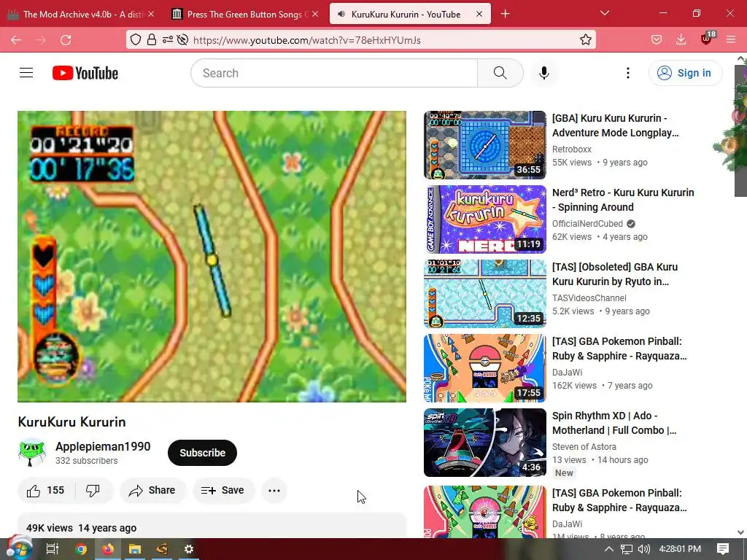The width and height of the screenshot is (747, 560).
Task: Focus the YouTube Search field
Action: tap(334, 73)
